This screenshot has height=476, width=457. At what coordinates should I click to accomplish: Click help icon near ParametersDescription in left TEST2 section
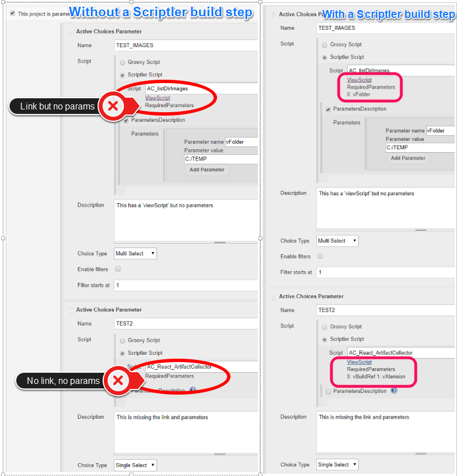click(x=193, y=390)
